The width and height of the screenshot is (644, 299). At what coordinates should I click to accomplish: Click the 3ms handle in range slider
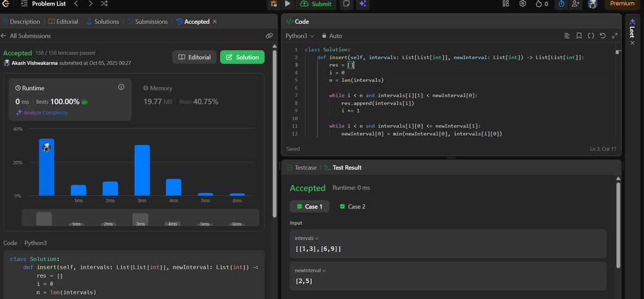coord(140,219)
